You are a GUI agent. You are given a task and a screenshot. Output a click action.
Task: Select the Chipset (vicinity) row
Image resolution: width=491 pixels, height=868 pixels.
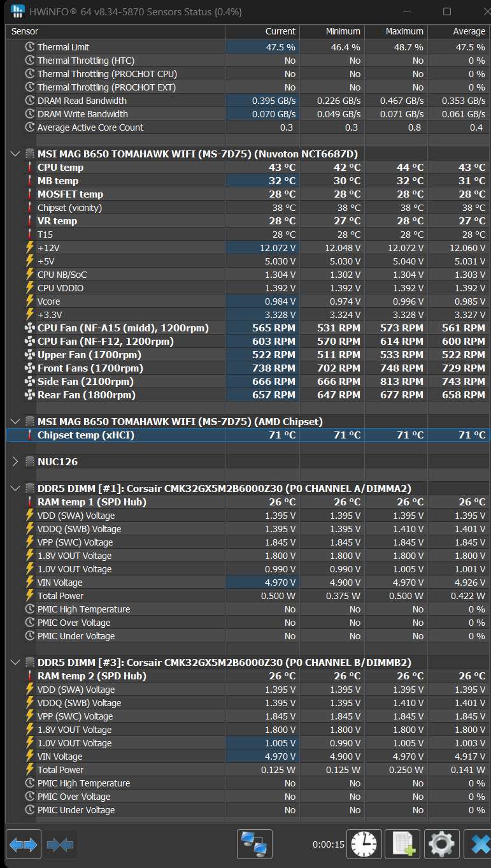tap(248, 208)
